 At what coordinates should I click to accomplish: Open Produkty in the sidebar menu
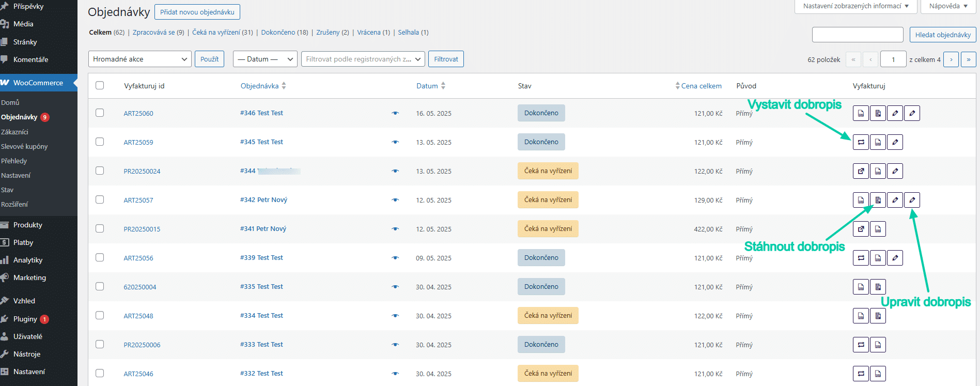(x=28, y=225)
